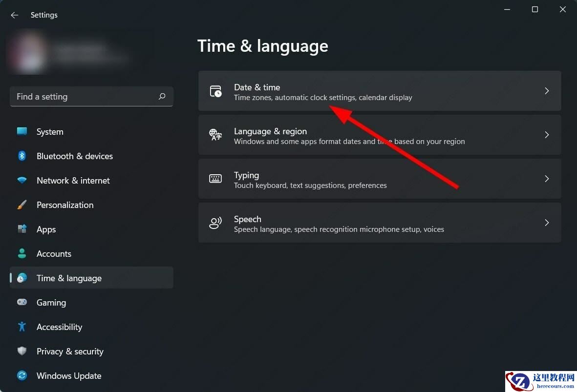Click the Bluetooth icon in sidebar

22,156
